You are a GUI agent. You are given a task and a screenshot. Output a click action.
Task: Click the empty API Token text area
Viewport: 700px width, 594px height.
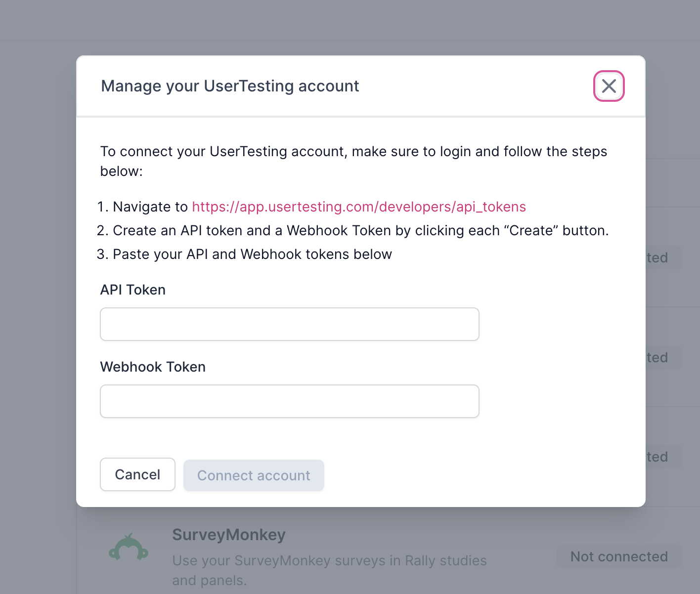(289, 324)
